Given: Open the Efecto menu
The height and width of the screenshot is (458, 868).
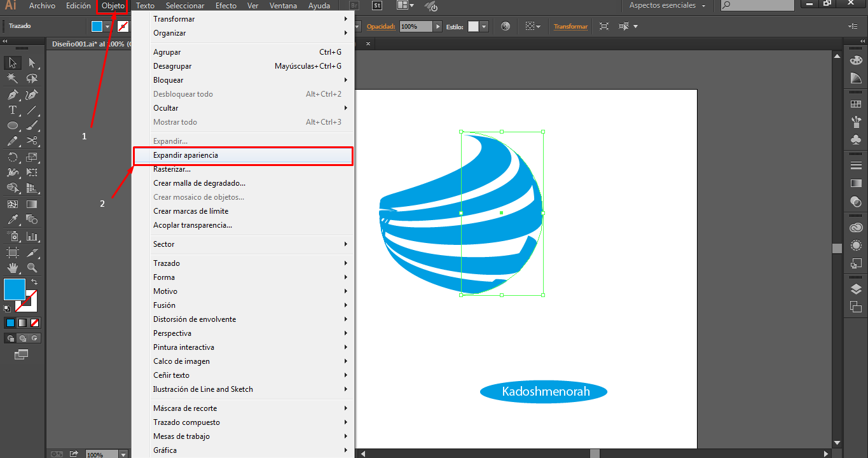Looking at the screenshot, I should click(x=226, y=6).
